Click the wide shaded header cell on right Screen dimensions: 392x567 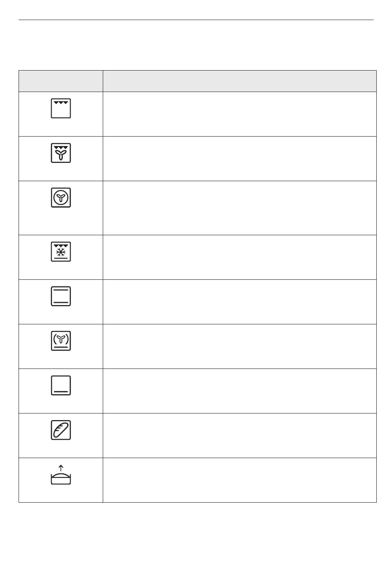[240, 81]
